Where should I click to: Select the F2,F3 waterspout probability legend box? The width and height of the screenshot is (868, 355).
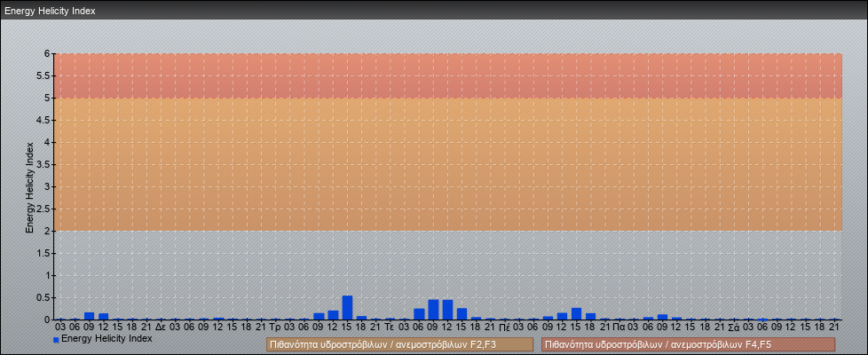pyautogui.click(x=399, y=344)
